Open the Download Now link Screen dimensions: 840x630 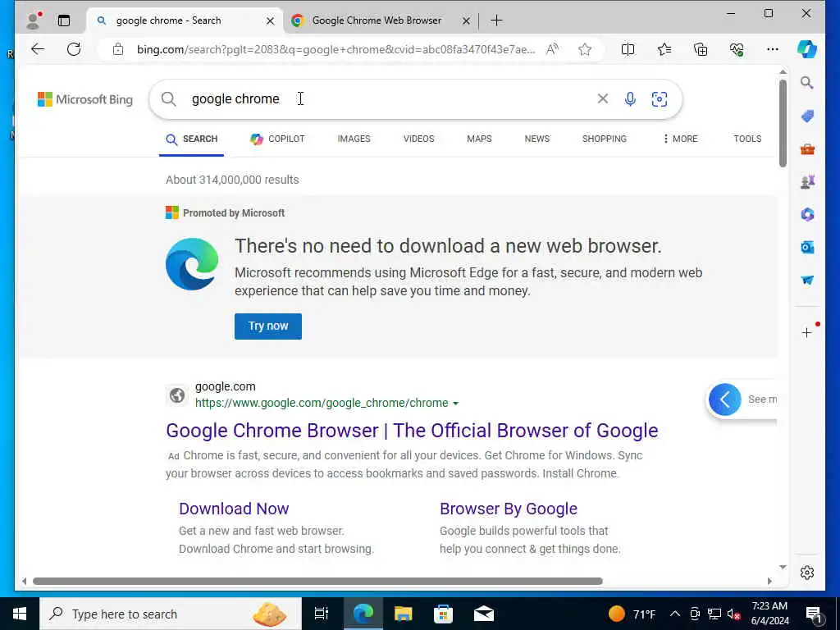point(234,509)
